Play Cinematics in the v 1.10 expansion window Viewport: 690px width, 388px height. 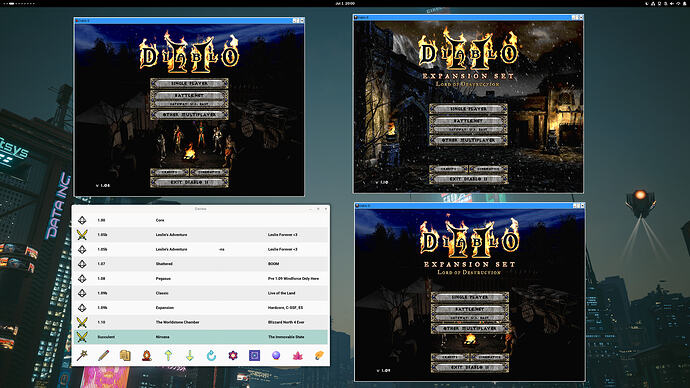(x=488, y=169)
